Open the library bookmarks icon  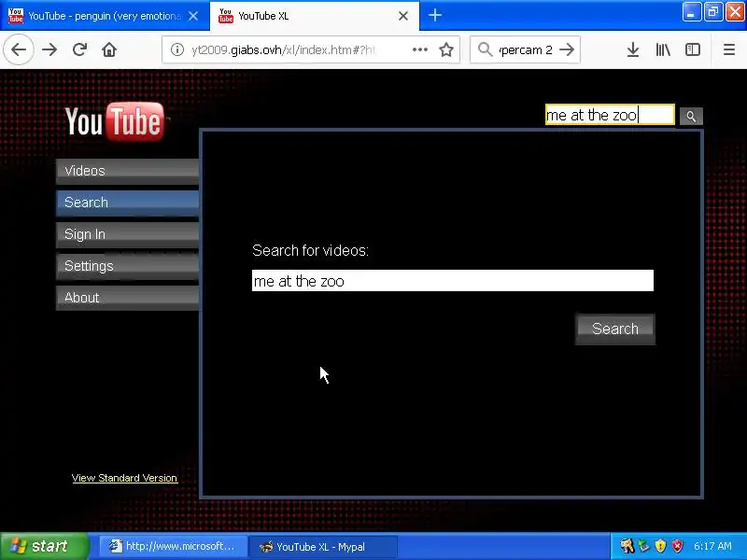tap(663, 49)
